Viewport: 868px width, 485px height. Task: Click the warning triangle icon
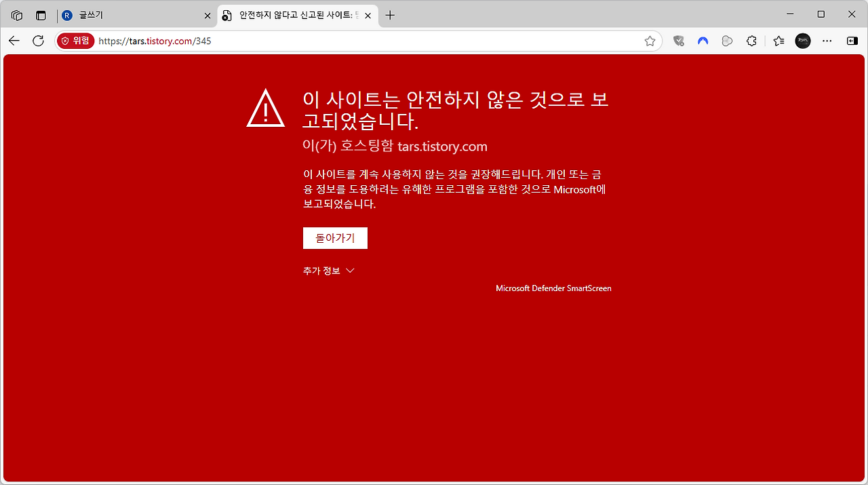pos(265,108)
